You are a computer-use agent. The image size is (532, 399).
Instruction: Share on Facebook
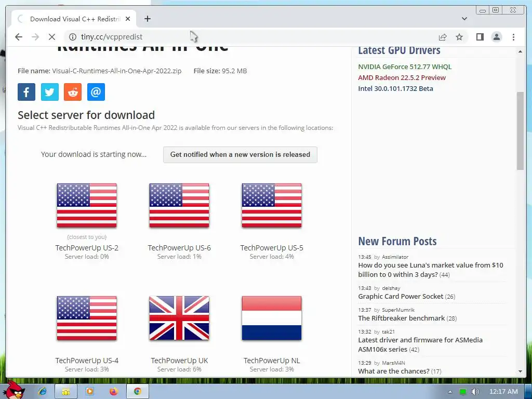[x=26, y=92]
